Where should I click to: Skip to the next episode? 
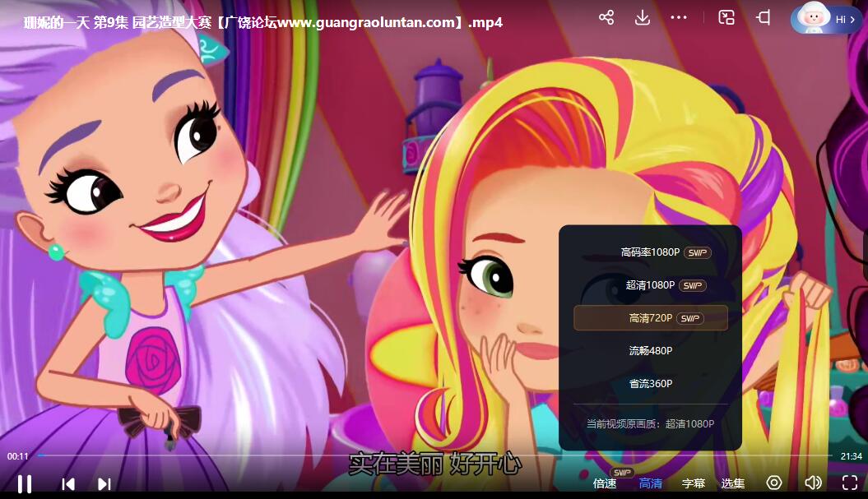click(104, 484)
